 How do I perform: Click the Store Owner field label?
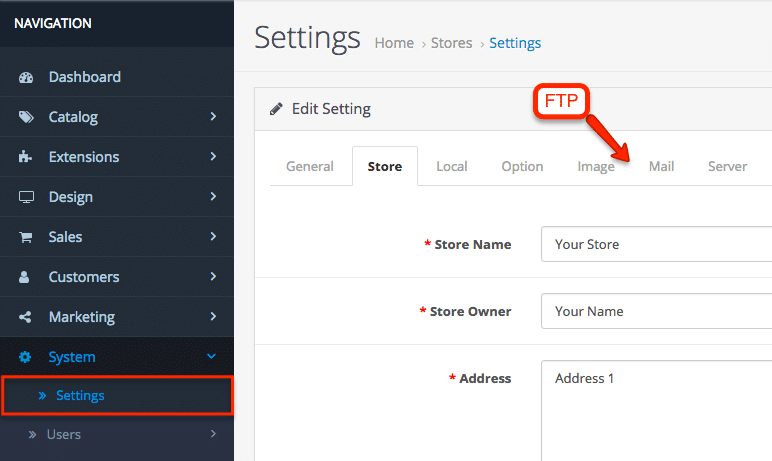tap(470, 311)
